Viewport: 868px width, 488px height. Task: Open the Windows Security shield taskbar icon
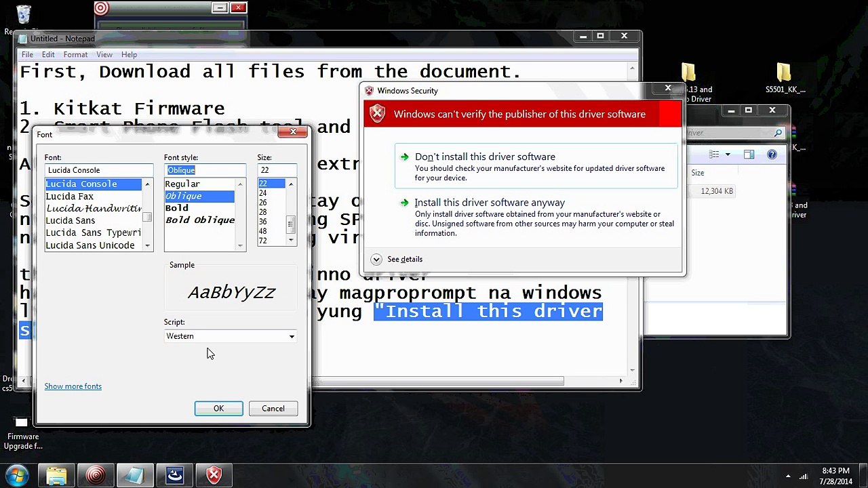click(214, 475)
